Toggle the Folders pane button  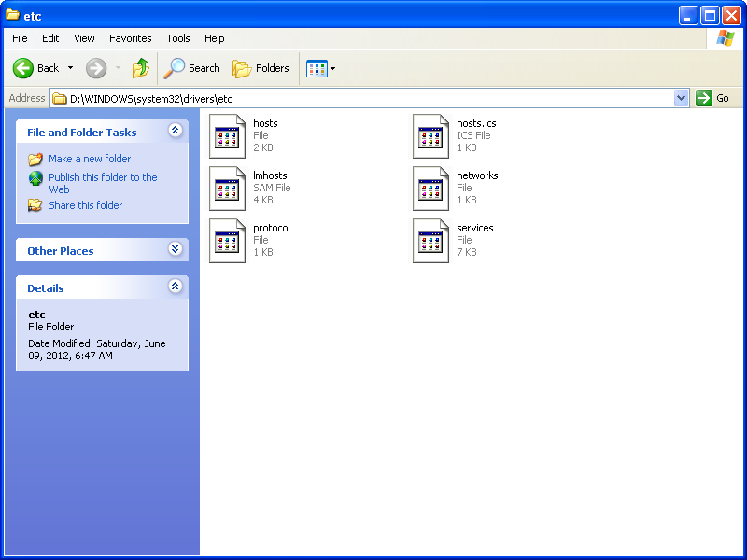click(x=261, y=68)
